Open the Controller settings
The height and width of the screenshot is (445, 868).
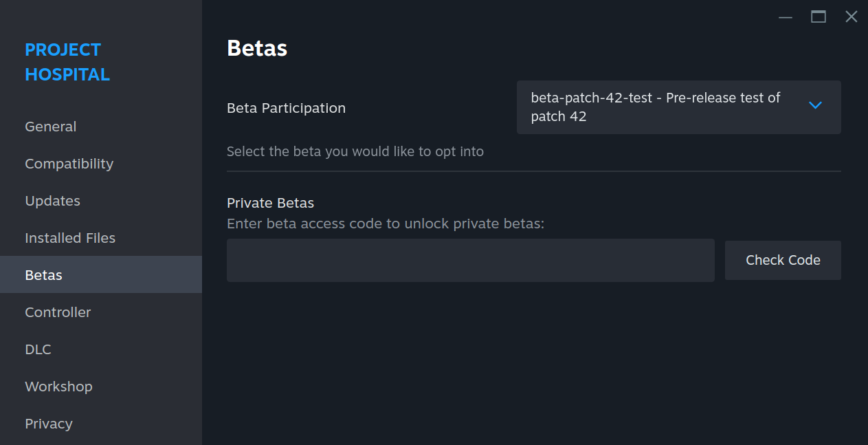(58, 312)
